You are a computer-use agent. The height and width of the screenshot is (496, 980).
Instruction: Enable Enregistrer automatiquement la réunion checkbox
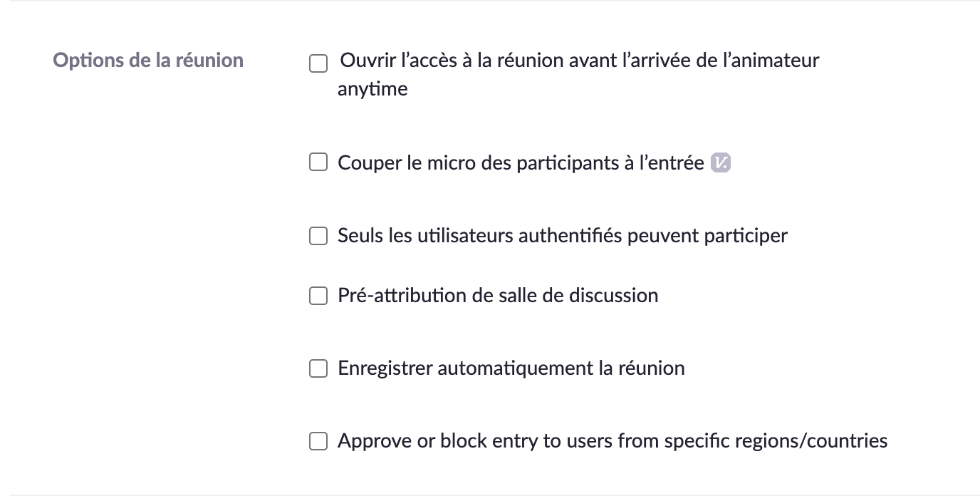click(318, 368)
